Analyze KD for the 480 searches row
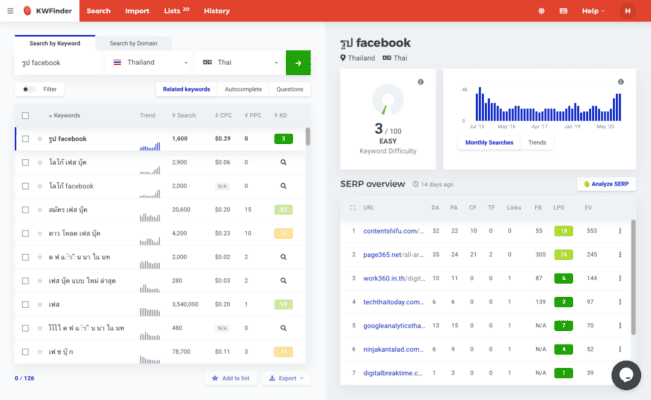 (283, 328)
